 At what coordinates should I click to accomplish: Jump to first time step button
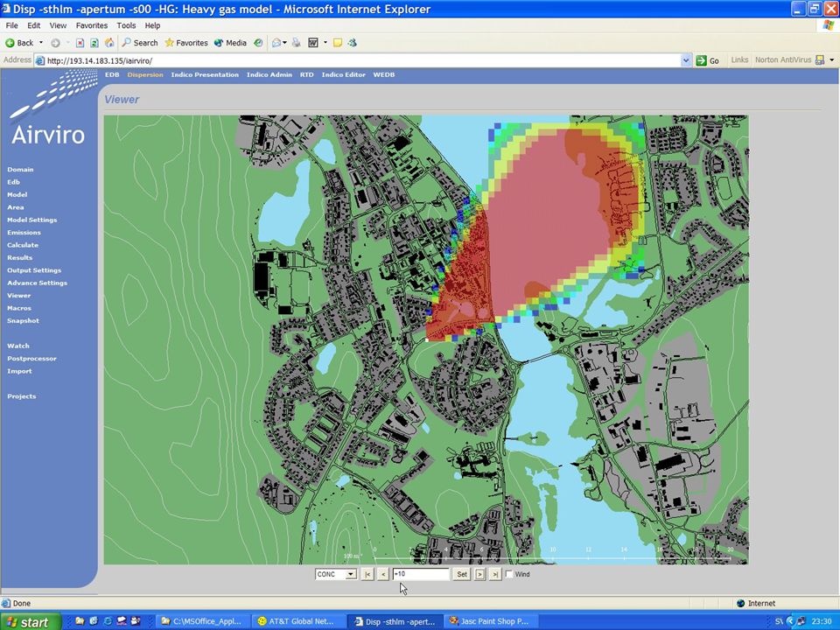367,574
